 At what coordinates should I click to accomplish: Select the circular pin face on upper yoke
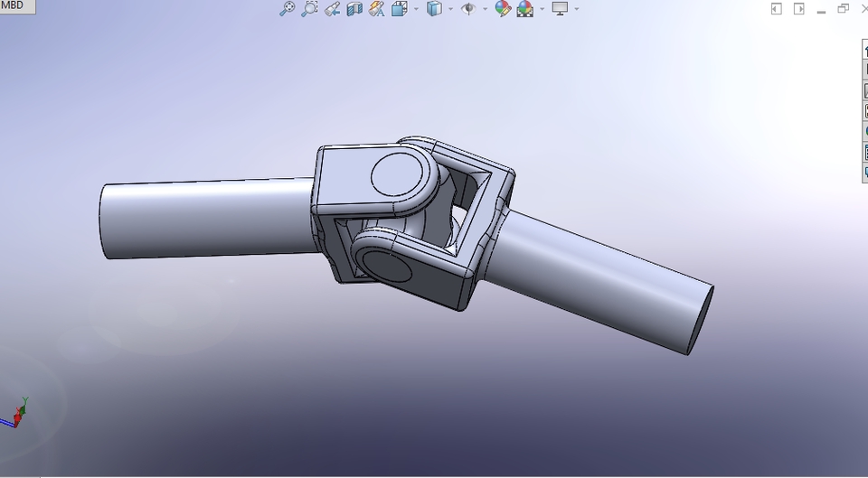click(397, 176)
